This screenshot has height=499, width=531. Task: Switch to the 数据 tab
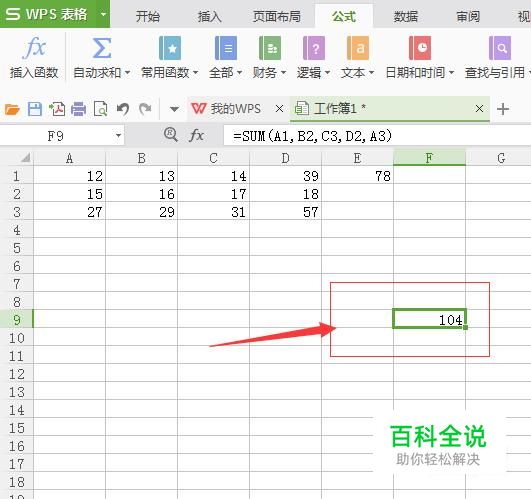pos(405,16)
